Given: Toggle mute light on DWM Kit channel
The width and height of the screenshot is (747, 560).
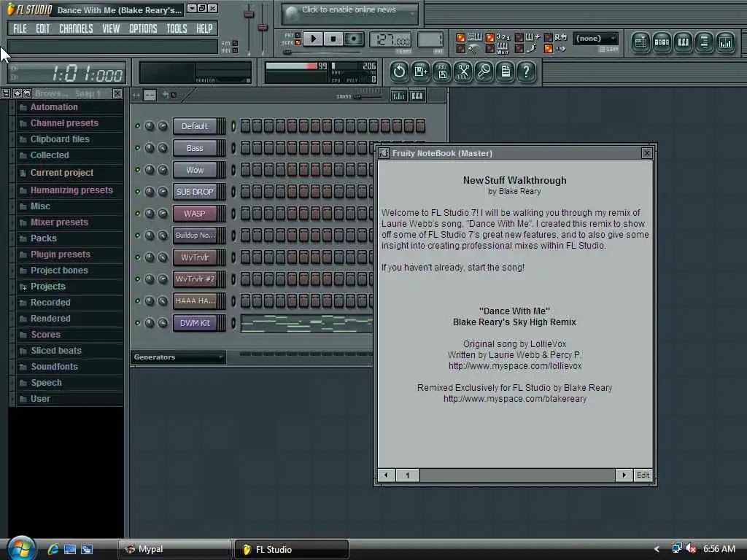Looking at the screenshot, I should point(138,323).
